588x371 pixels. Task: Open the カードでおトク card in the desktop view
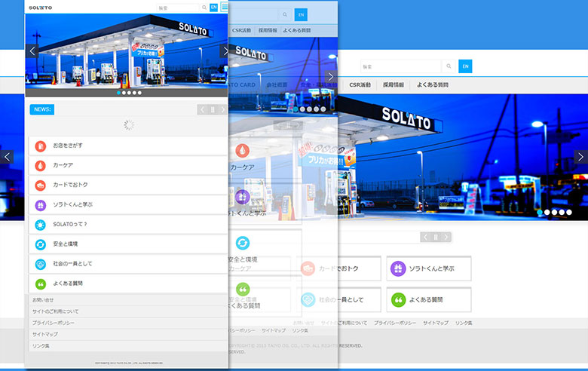(339, 268)
